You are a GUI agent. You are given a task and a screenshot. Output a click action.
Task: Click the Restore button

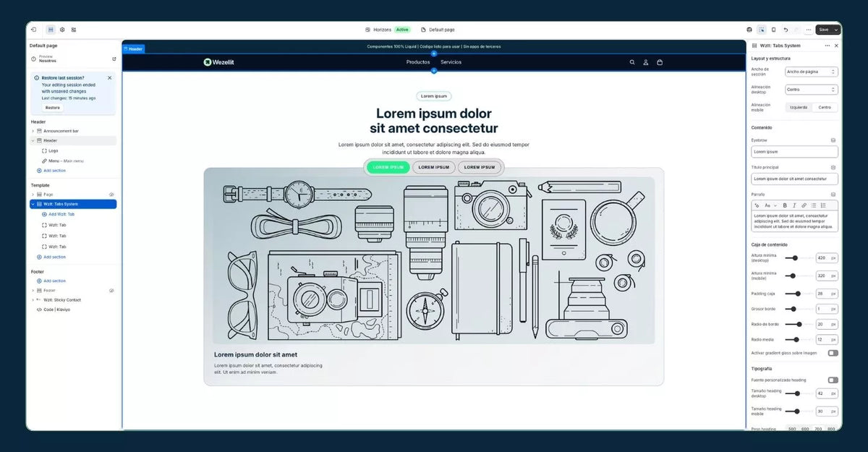click(53, 107)
